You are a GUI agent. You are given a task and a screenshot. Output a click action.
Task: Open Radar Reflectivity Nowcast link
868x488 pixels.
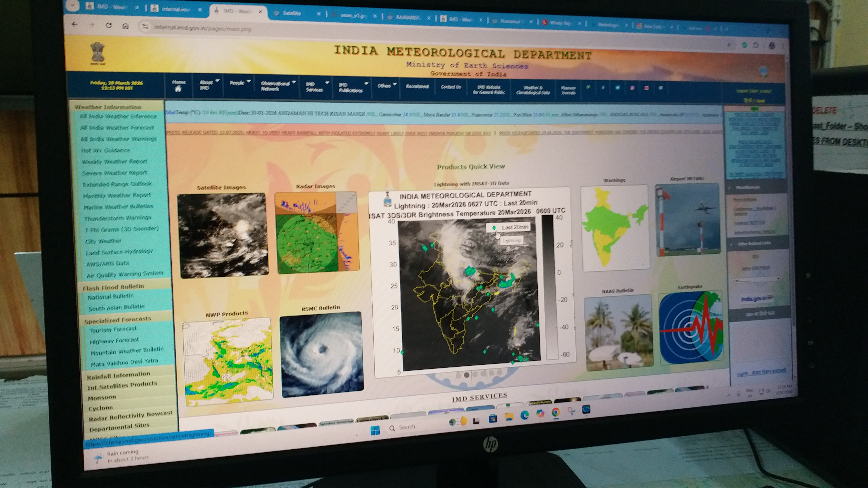pyautogui.click(x=130, y=416)
